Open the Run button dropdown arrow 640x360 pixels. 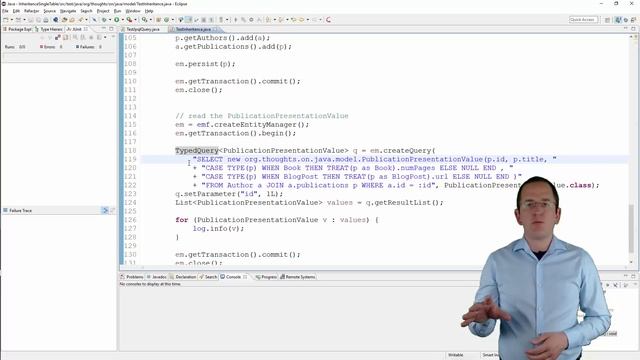click(x=123, y=20)
